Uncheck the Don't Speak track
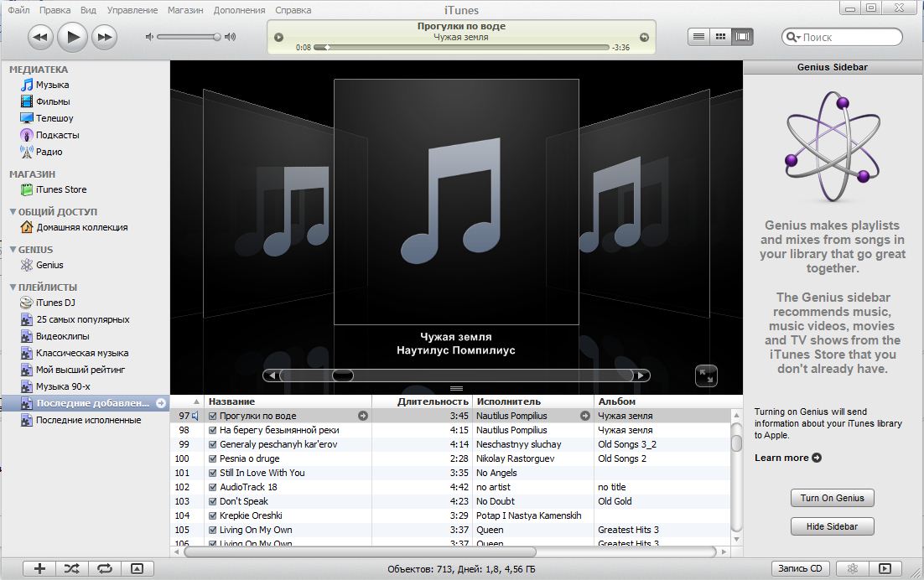924x580 pixels. click(x=212, y=501)
